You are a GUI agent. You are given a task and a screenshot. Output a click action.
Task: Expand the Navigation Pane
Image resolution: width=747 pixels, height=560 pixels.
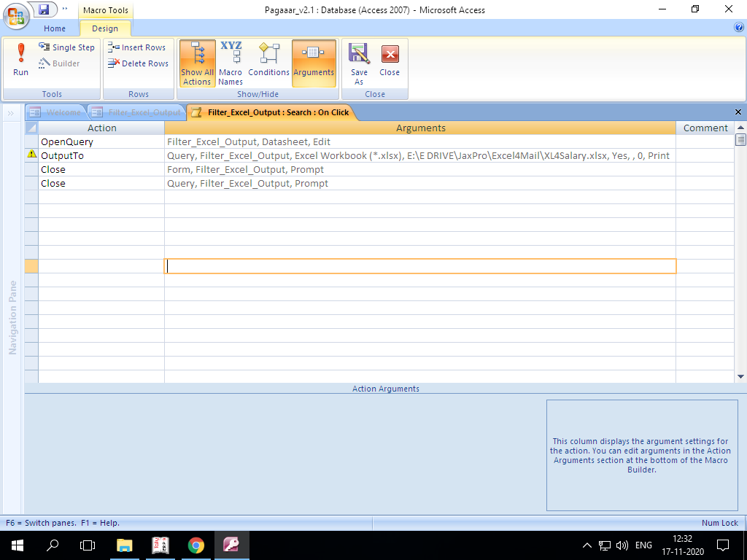pos(11,112)
